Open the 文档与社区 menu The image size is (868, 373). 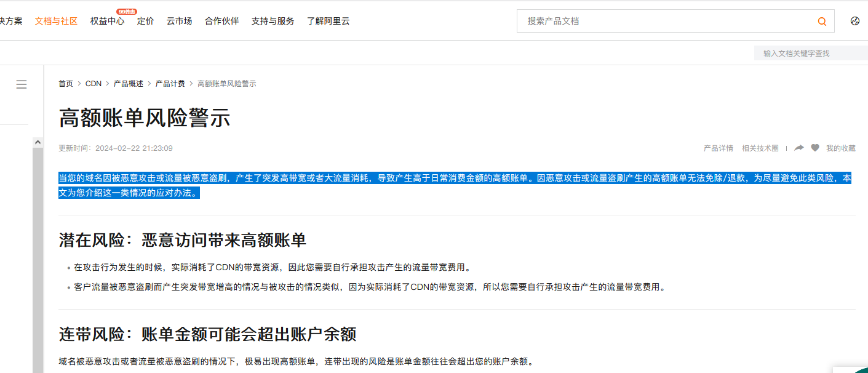pyautogui.click(x=56, y=21)
